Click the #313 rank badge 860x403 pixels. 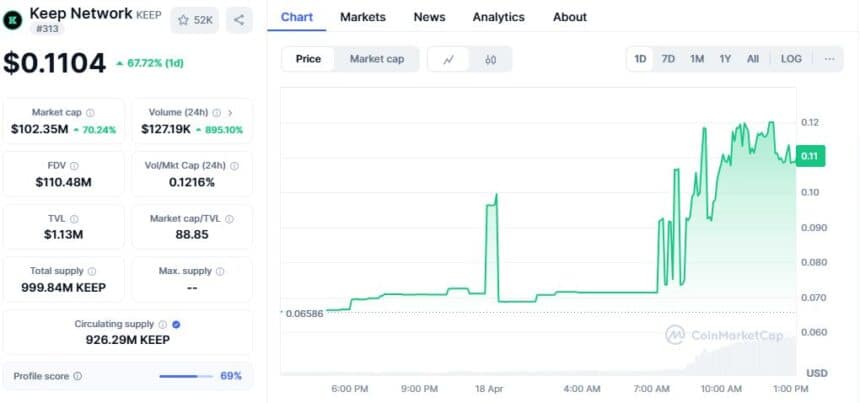(x=47, y=29)
